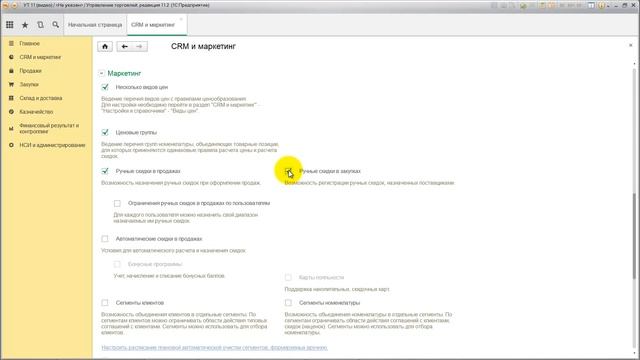Open the sections menu grid icon
The width and height of the screenshot is (640, 360).
click(10, 25)
